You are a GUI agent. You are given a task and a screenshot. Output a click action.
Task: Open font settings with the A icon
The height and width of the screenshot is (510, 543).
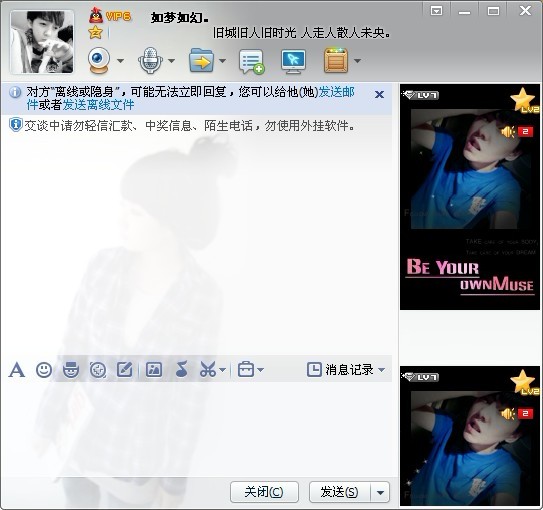[17, 370]
